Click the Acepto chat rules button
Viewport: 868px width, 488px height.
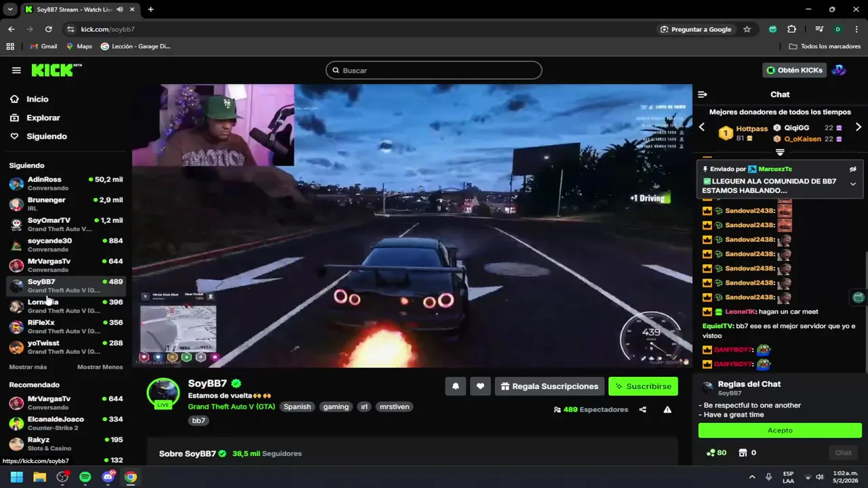780,430
